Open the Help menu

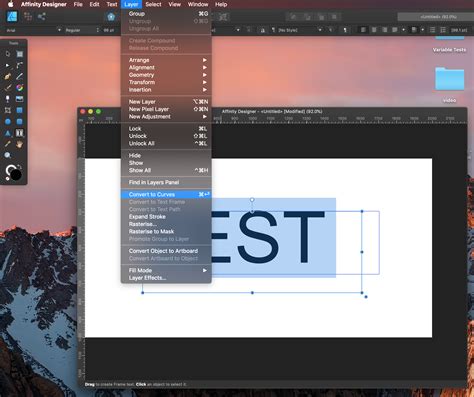point(221,4)
